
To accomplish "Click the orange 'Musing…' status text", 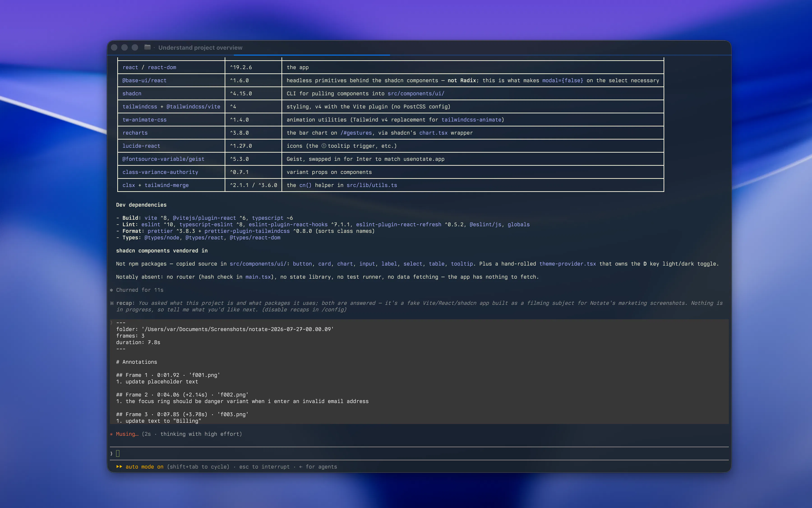I will pyautogui.click(x=127, y=434).
